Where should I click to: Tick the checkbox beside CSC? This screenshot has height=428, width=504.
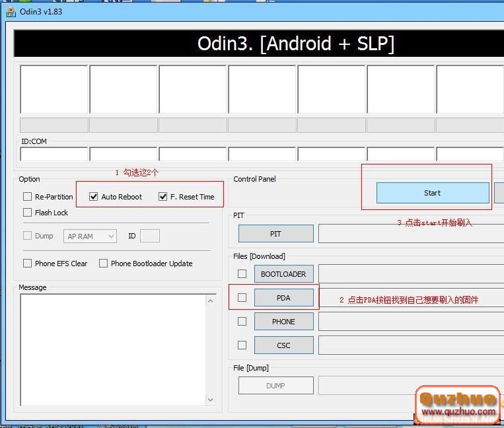[242, 345]
